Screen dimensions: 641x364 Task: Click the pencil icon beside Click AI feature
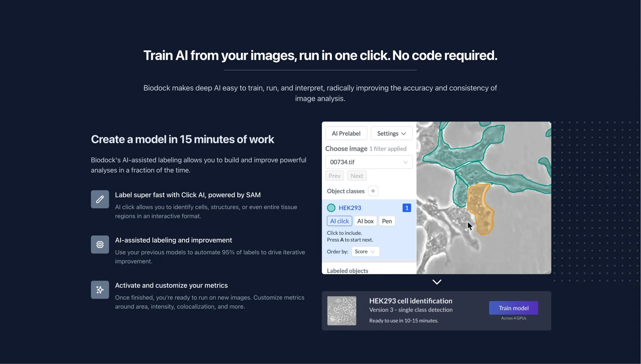coord(100,199)
